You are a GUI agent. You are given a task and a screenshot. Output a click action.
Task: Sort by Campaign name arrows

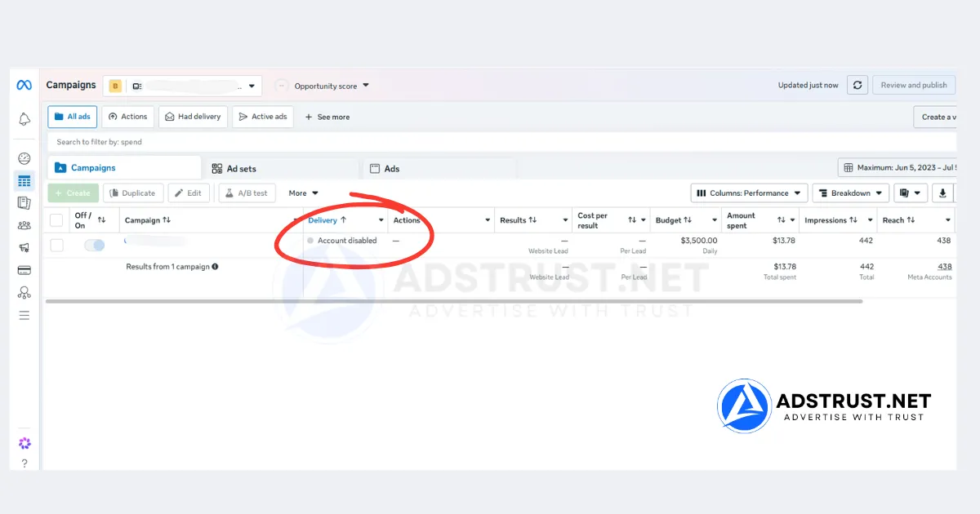[x=167, y=220]
